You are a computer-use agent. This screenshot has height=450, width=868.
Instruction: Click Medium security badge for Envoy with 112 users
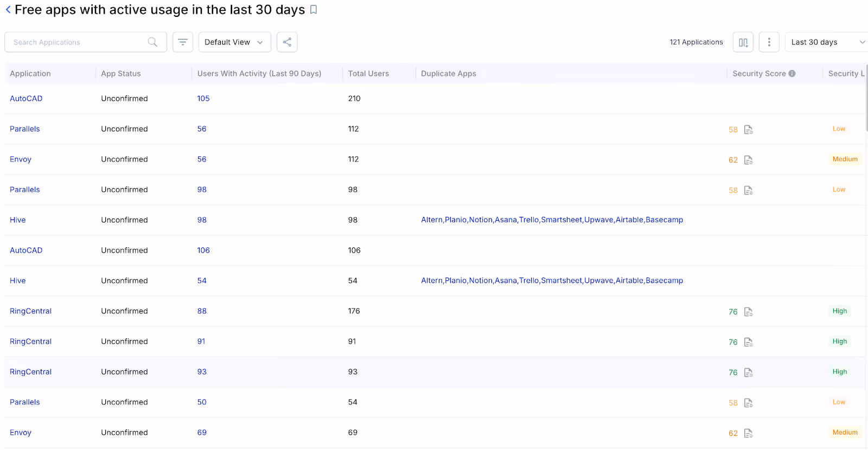(845, 159)
